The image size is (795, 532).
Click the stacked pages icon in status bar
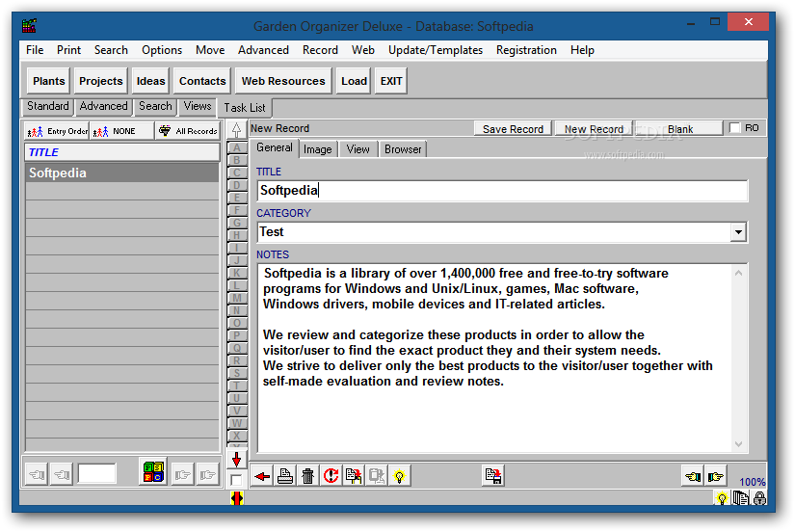pyautogui.click(x=741, y=498)
